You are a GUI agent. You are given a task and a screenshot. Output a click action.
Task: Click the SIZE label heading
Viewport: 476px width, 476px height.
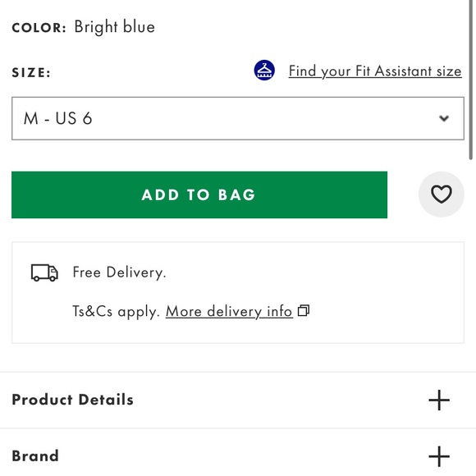pos(31,72)
